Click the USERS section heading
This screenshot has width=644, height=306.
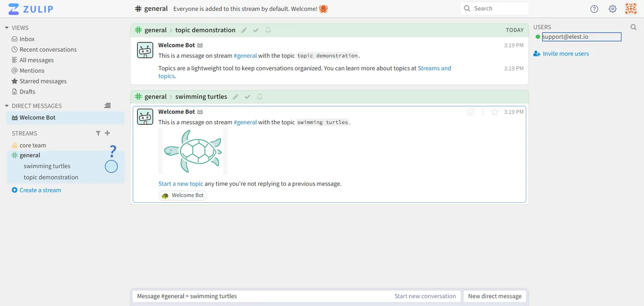[x=542, y=27]
